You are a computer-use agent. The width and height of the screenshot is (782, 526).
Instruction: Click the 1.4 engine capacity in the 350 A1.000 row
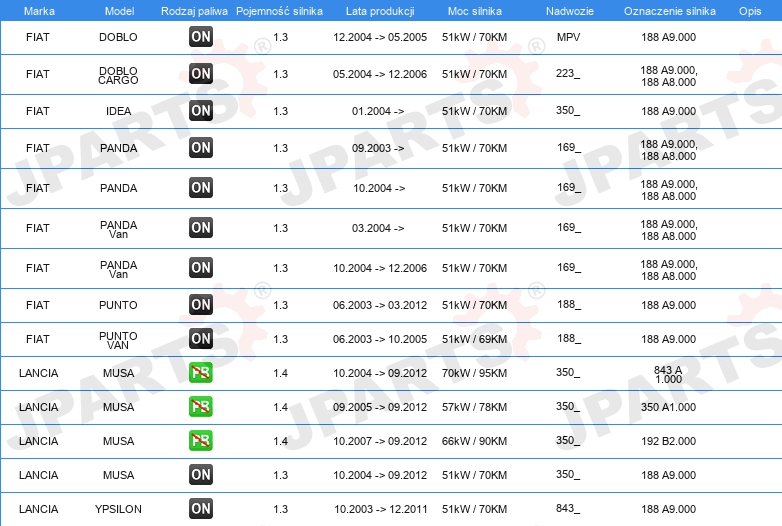(x=280, y=407)
